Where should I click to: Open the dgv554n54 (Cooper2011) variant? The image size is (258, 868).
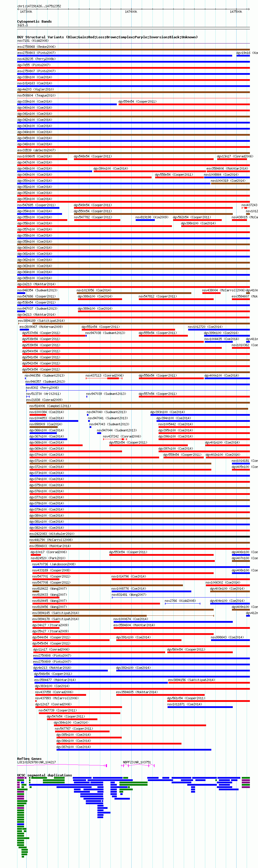(x=137, y=101)
